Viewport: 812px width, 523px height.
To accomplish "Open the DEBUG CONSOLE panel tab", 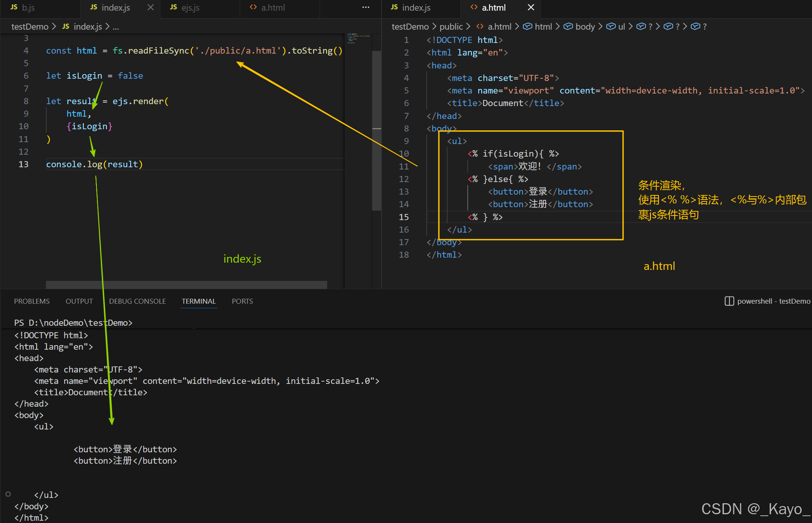I will (137, 301).
